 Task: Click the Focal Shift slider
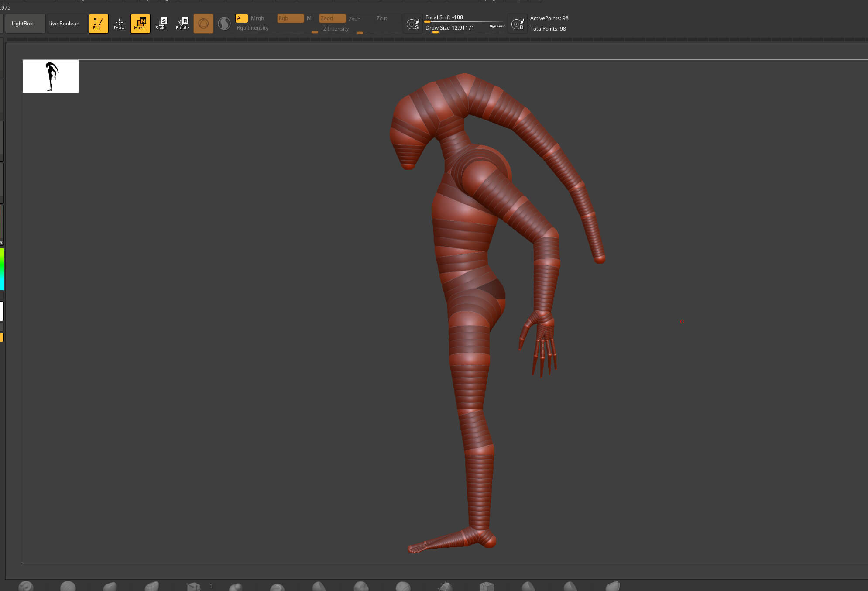coord(465,18)
